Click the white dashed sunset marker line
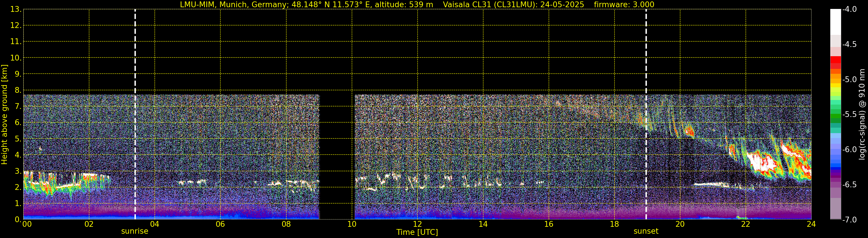868x238 pixels. (646, 114)
